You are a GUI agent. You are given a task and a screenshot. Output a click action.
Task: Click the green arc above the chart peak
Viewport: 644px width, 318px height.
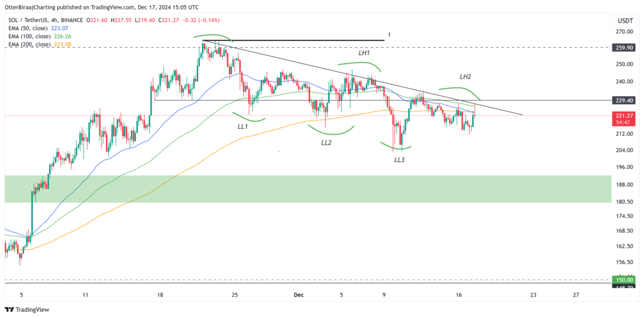pos(211,36)
